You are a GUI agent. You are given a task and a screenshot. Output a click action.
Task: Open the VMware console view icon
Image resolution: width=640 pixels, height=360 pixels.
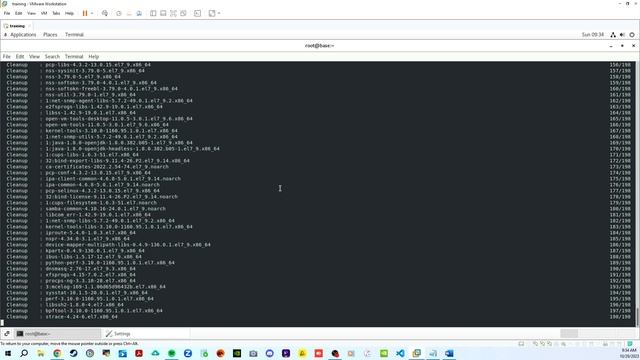click(198, 13)
